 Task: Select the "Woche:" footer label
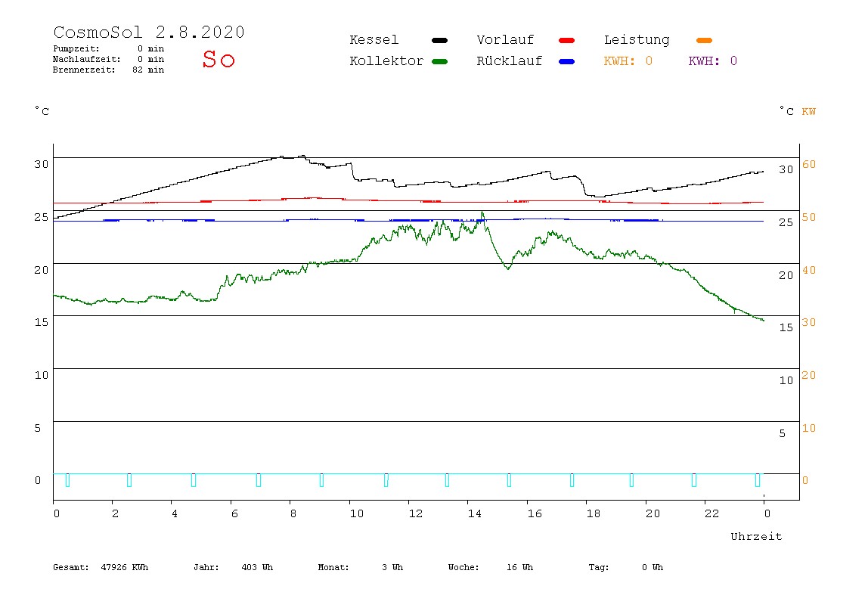click(x=463, y=567)
